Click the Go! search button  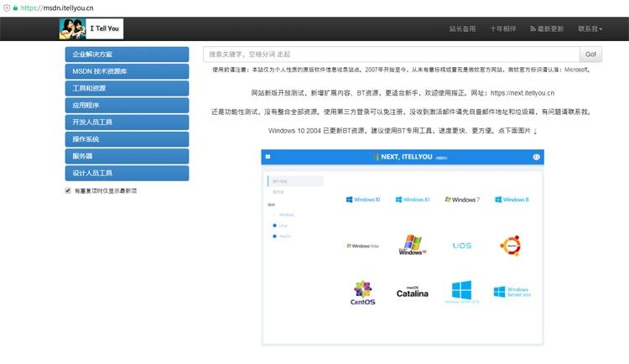[590, 55]
